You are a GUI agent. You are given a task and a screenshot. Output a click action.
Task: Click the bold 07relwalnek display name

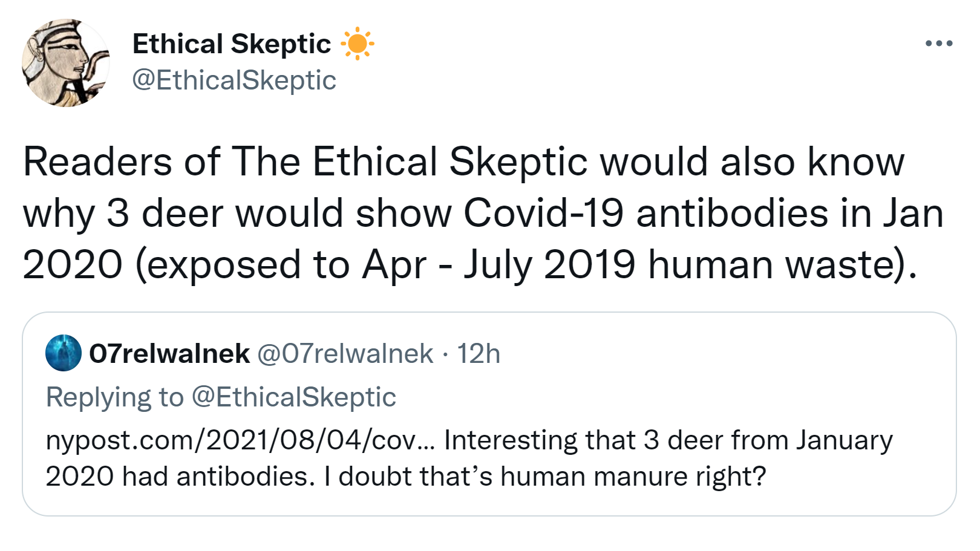point(169,354)
